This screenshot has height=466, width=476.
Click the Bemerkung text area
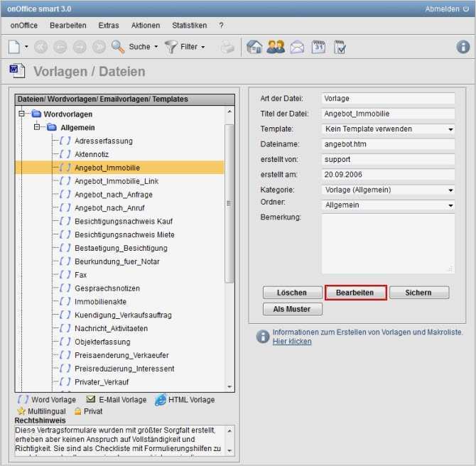(x=388, y=244)
